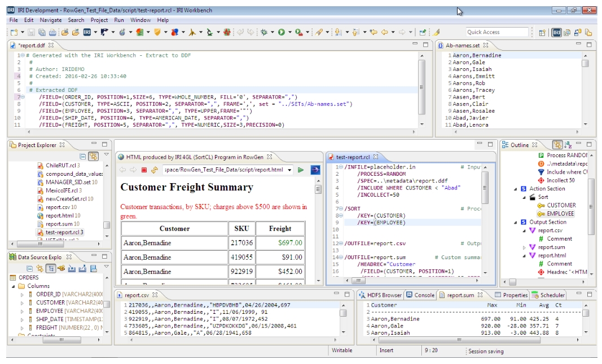Click the alphabetical sort icon in Outline

[569, 145]
